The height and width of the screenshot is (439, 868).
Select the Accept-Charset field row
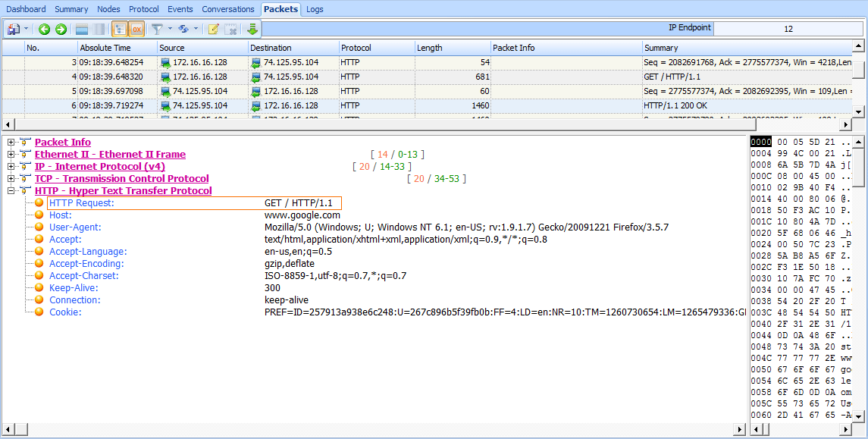(227, 276)
